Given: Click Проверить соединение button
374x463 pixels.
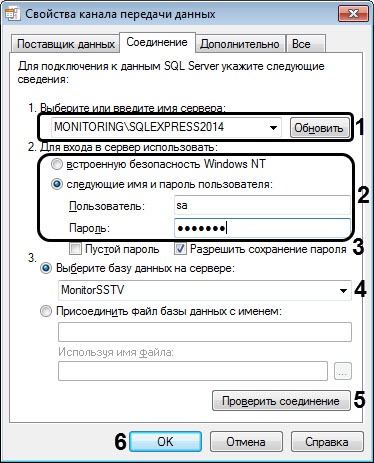Looking at the screenshot, I should click(281, 401).
